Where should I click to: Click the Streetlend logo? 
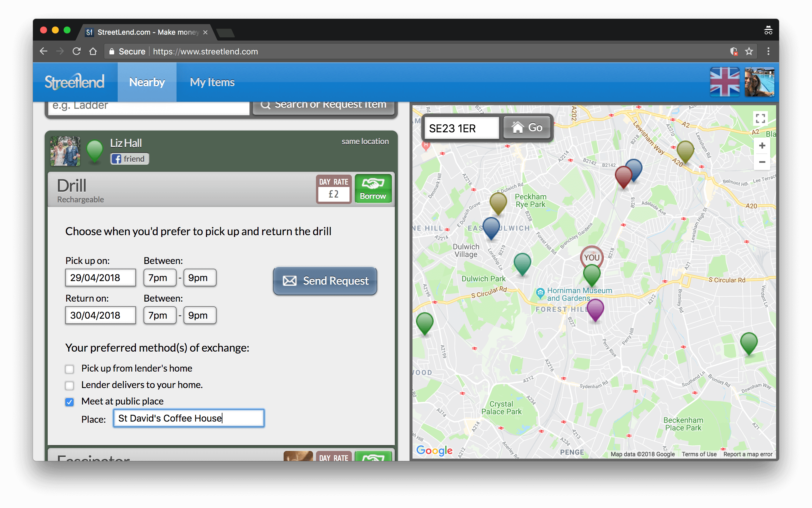(75, 82)
